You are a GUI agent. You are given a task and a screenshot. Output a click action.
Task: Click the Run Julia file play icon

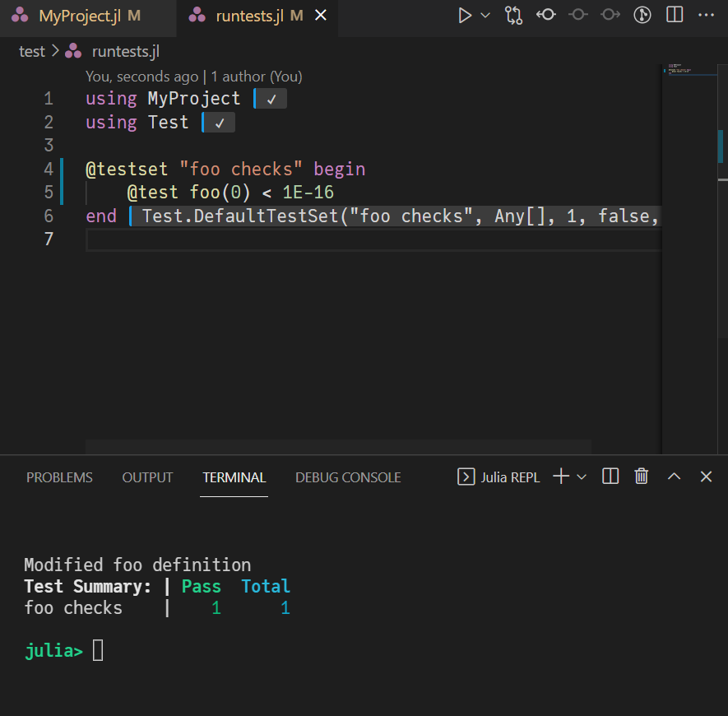tap(465, 15)
